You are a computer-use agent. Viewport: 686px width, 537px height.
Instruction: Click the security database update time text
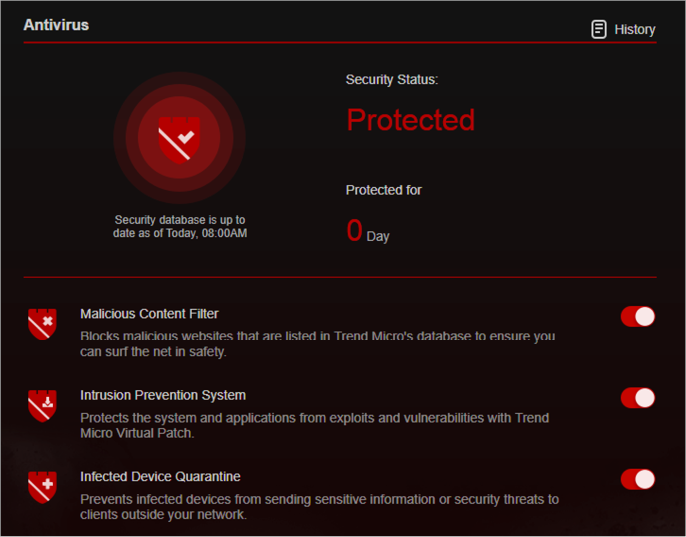[x=180, y=226]
